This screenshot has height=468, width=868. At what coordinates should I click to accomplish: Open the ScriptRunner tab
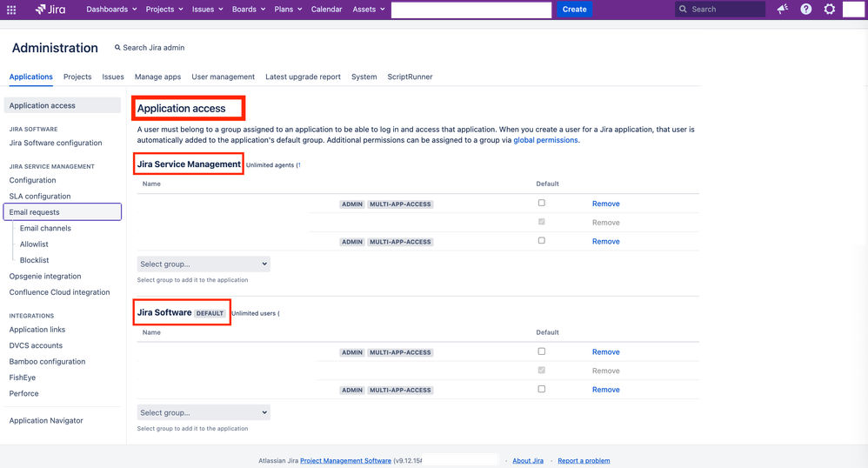pos(410,77)
